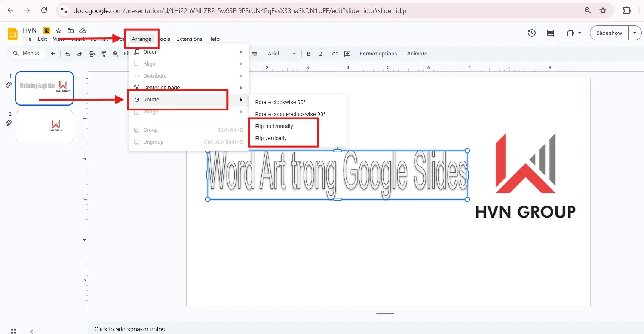Open the grid view icon at bottom left

point(13,331)
